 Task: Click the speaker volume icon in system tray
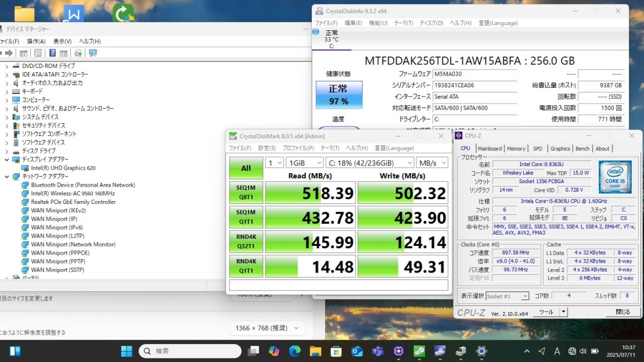point(583,351)
